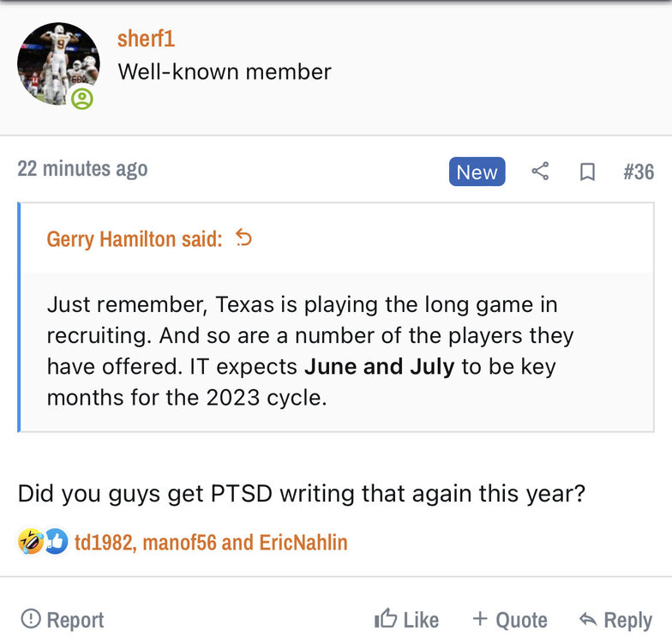Bookmark this post with the bookmark icon

click(x=587, y=171)
